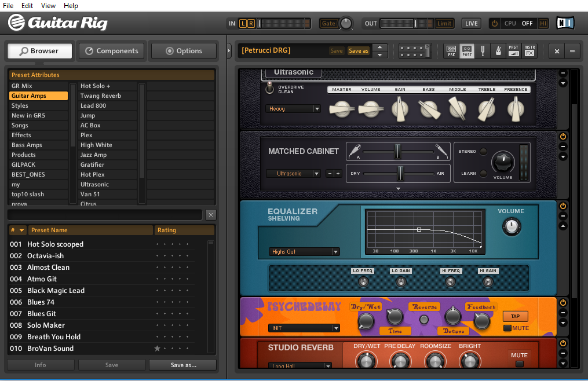Click the X icon to clear the rack

tap(557, 51)
